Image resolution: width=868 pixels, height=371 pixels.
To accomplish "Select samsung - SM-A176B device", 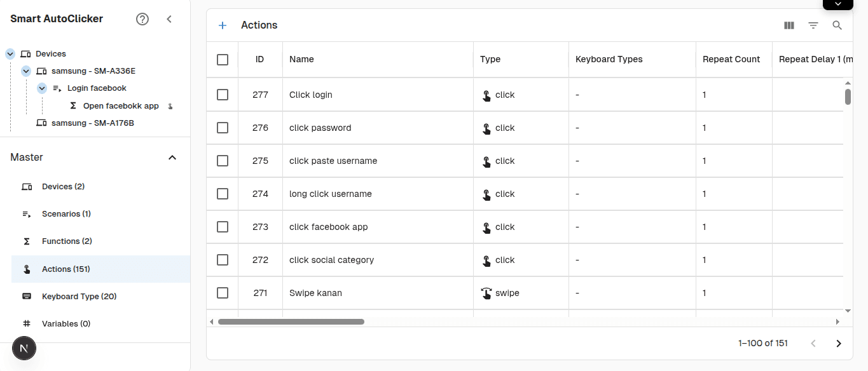I will tap(92, 123).
